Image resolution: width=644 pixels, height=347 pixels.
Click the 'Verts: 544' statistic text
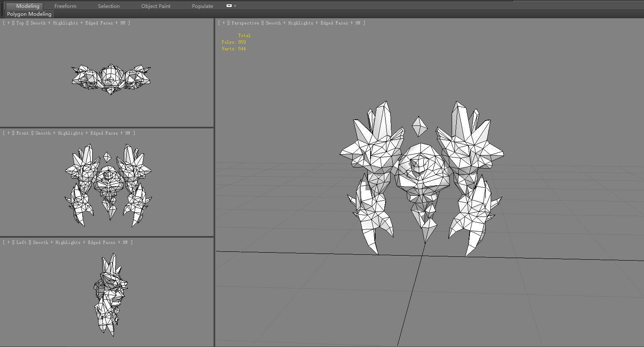[234, 49]
